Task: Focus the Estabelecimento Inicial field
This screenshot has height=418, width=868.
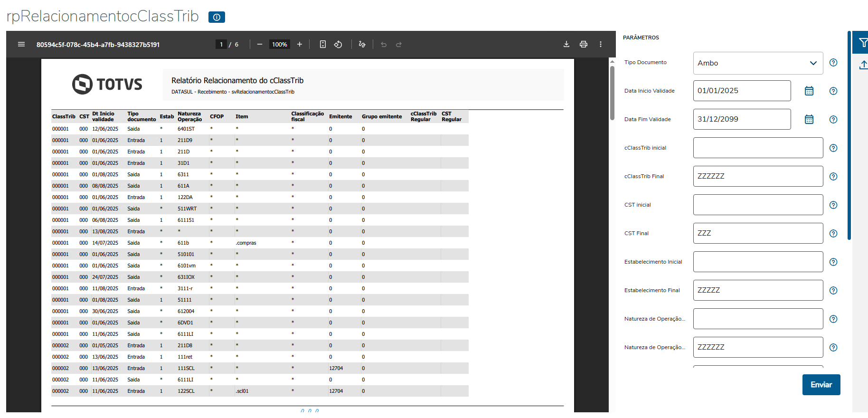Action: [x=758, y=262]
